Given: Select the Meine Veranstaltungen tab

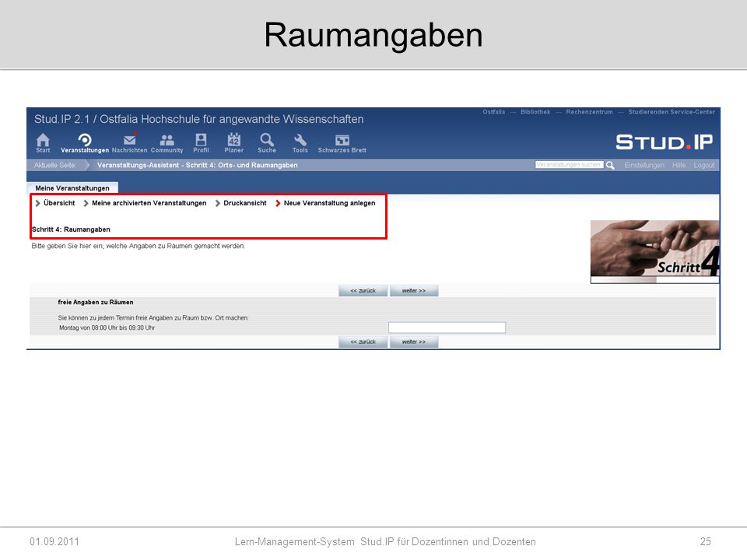Looking at the screenshot, I should pyautogui.click(x=72, y=188).
